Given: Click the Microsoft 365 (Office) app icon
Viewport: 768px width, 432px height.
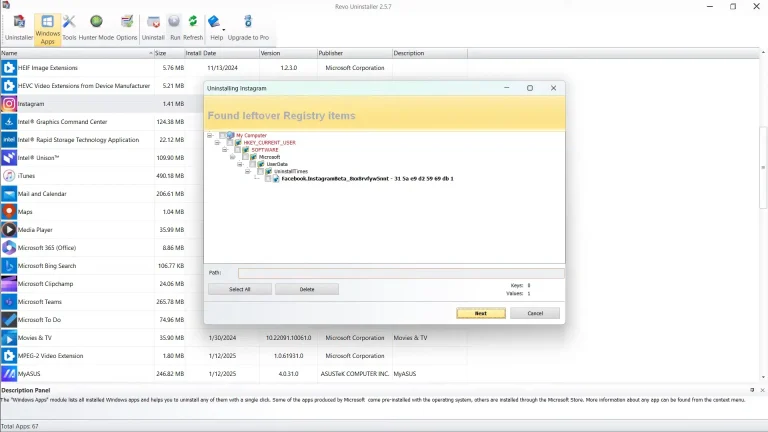Looking at the screenshot, I should [x=9, y=248].
